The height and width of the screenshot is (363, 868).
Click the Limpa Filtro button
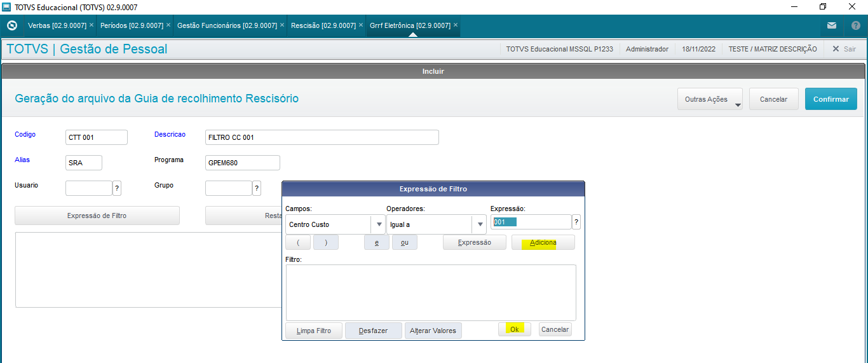[x=314, y=331]
